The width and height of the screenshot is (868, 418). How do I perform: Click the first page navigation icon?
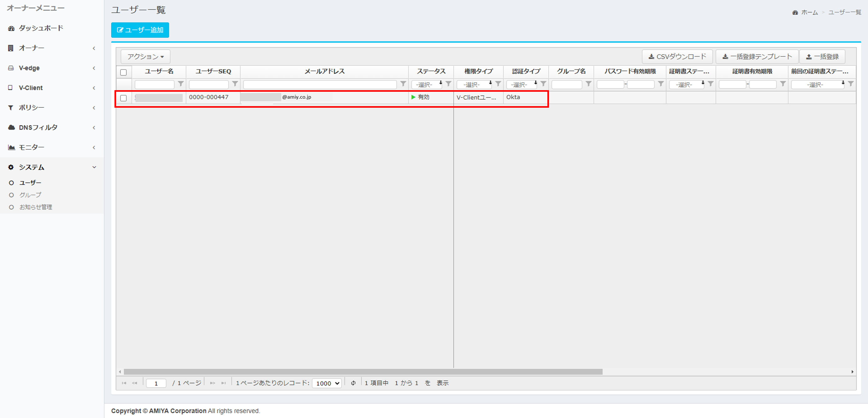pos(124,383)
